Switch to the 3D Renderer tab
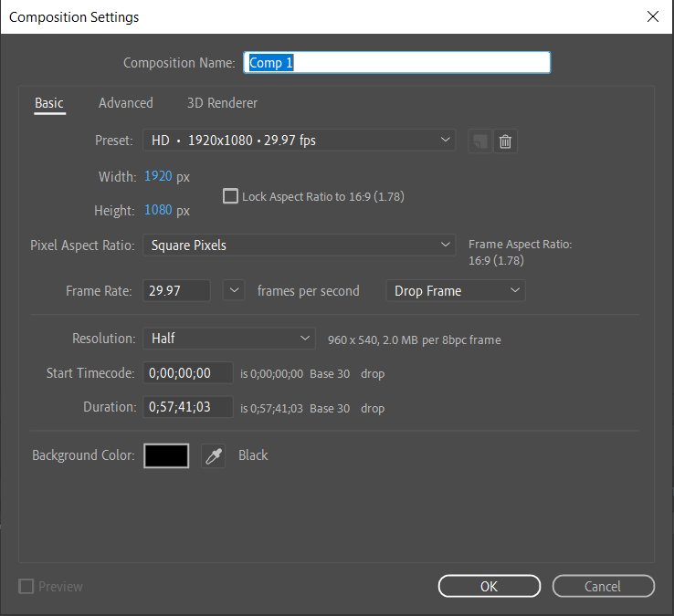This screenshot has width=674, height=616. [222, 103]
